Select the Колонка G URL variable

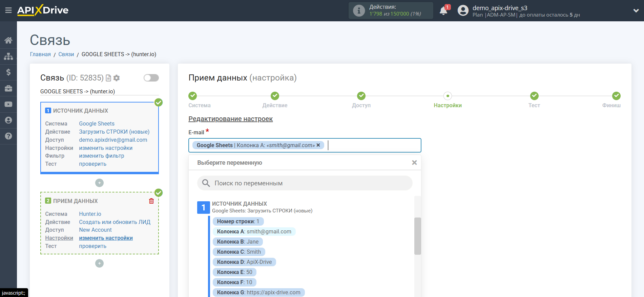click(x=258, y=292)
